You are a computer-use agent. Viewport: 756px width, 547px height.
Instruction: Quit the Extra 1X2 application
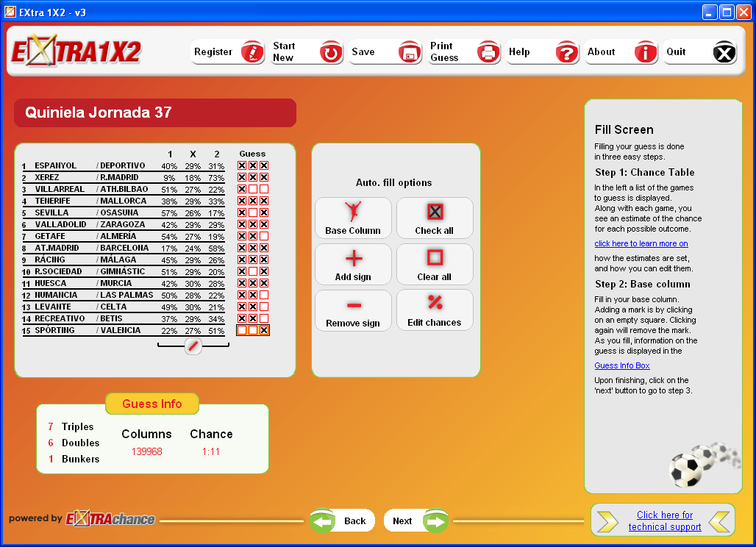(x=699, y=52)
